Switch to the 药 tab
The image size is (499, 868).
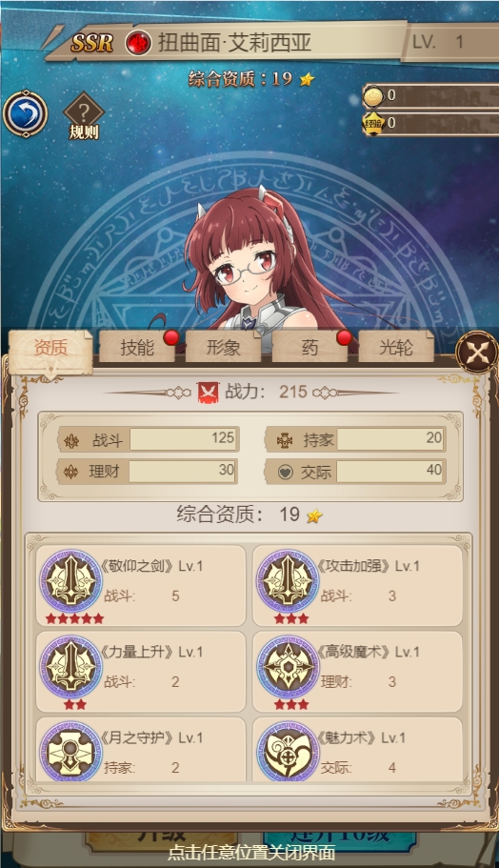[309, 347]
